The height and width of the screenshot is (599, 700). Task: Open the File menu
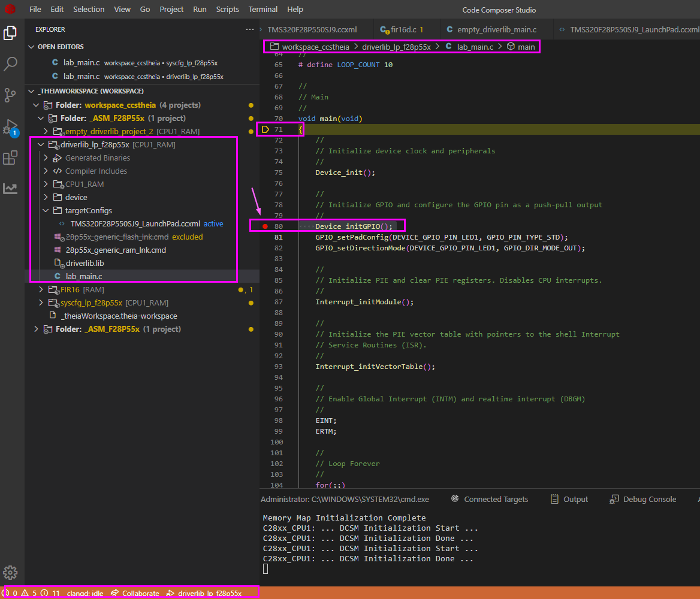tap(35, 10)
